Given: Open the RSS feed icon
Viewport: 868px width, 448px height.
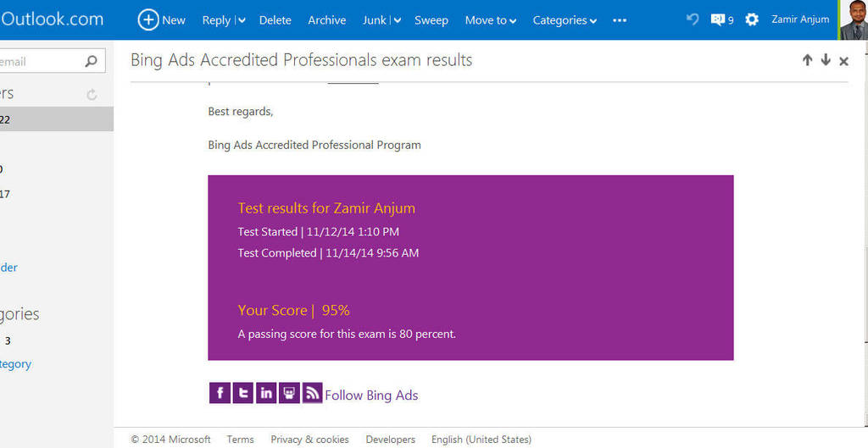Looking at the screenshot, I should click(x=312, y=393).
